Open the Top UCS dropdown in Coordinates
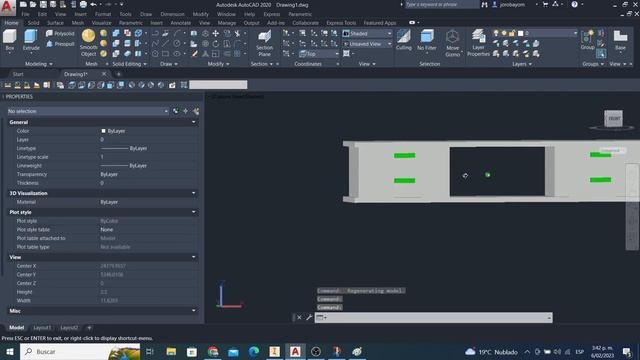Screen dimensions: 640x360 [319, 54]
